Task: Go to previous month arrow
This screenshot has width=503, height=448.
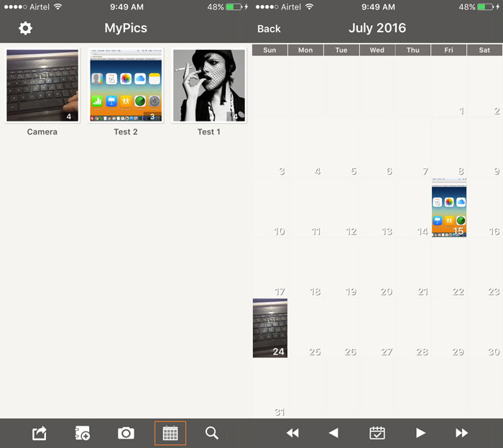Action: click(333, 433)
